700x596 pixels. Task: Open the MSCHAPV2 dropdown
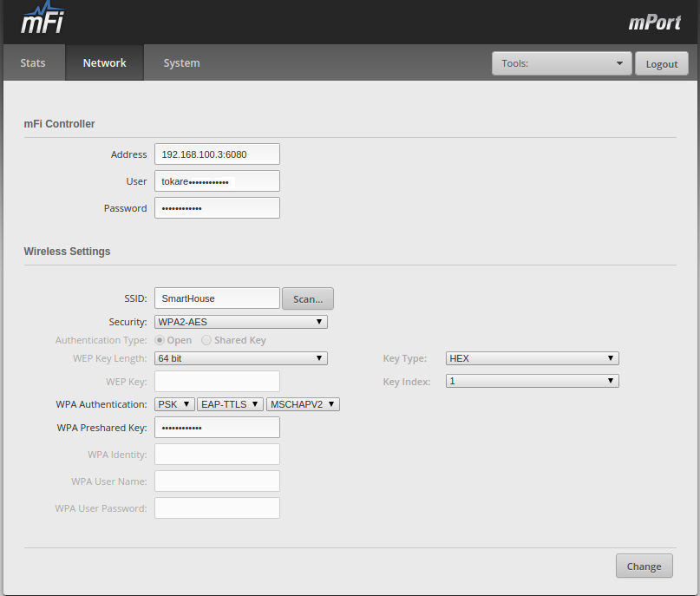303,404
